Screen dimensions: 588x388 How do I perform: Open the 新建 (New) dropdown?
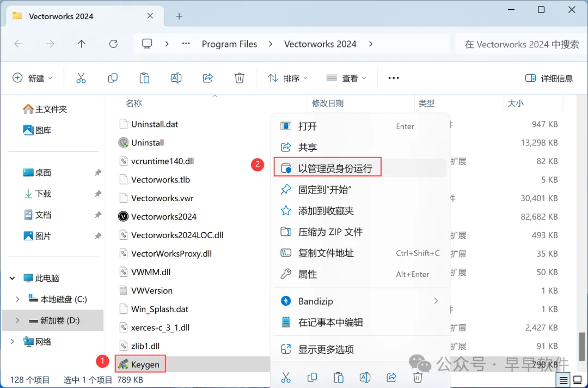click(33, 78)
